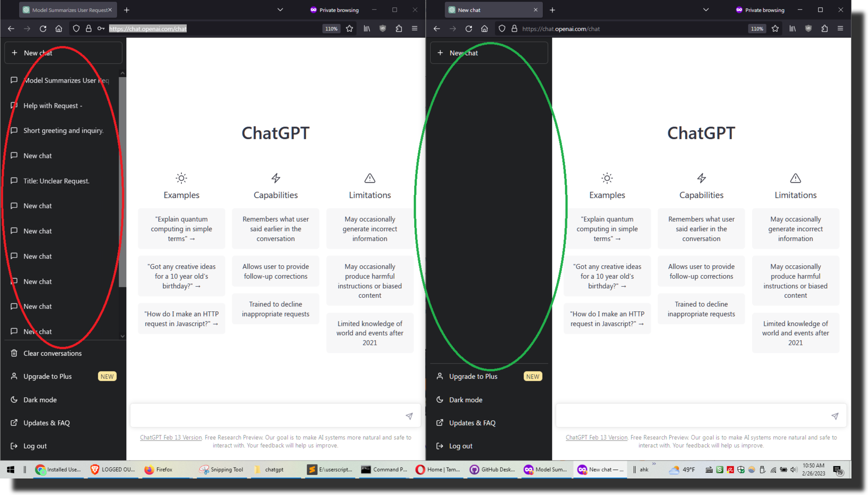Bookmark page with star in right window
Viewport: 868px width, 495px height.
pos(775,29)
